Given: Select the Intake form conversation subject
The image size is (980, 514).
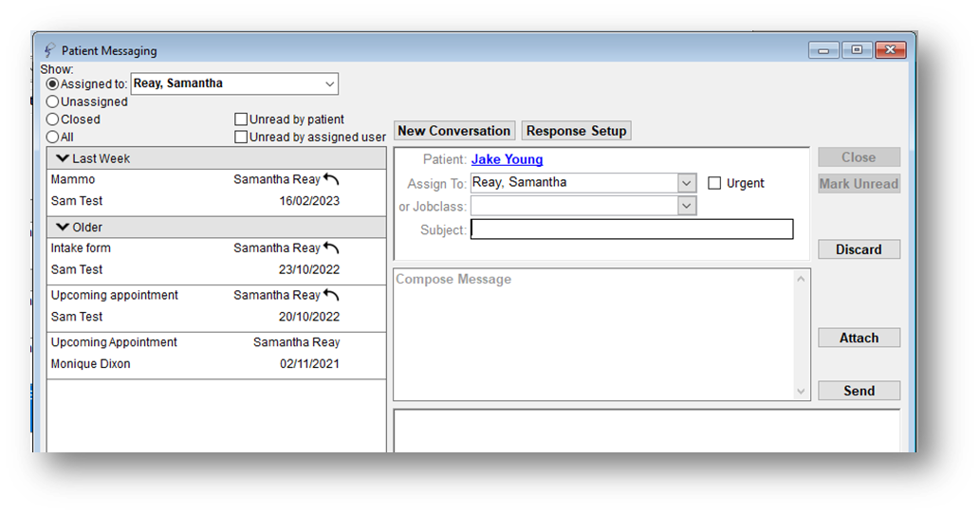Looking at the screenshot, I should pos(81,248).
